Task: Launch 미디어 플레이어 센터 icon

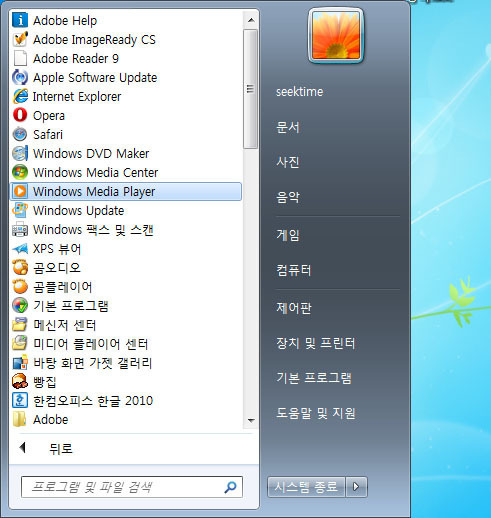Action: pos(20,343)
